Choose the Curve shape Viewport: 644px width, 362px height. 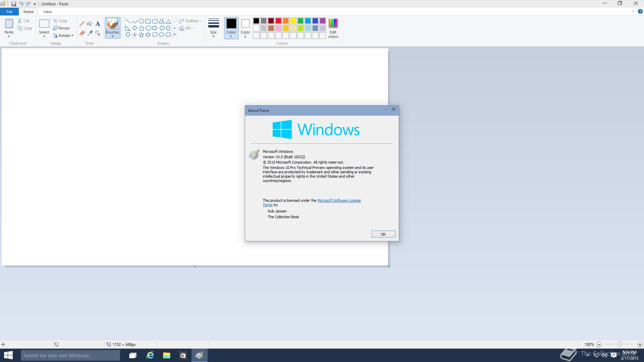pyautogui.click(x=135, y=21)
